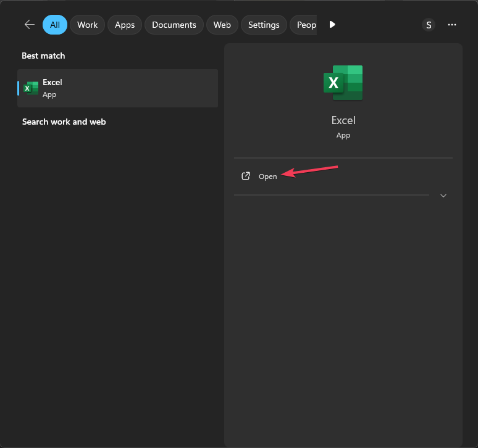Viewport: 478px width, 448px height.
Task: Click the back arrow in search header
Action: pos(29,25)
